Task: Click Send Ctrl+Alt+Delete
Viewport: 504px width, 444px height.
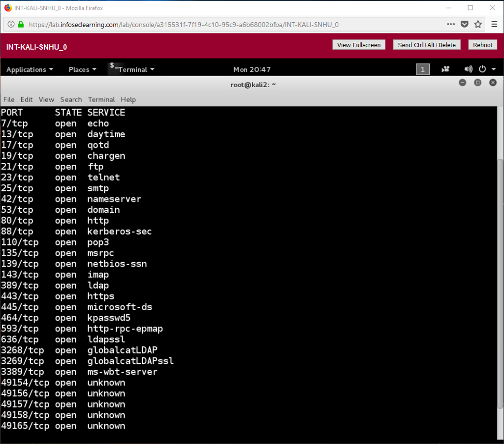Action: [427, 44]
